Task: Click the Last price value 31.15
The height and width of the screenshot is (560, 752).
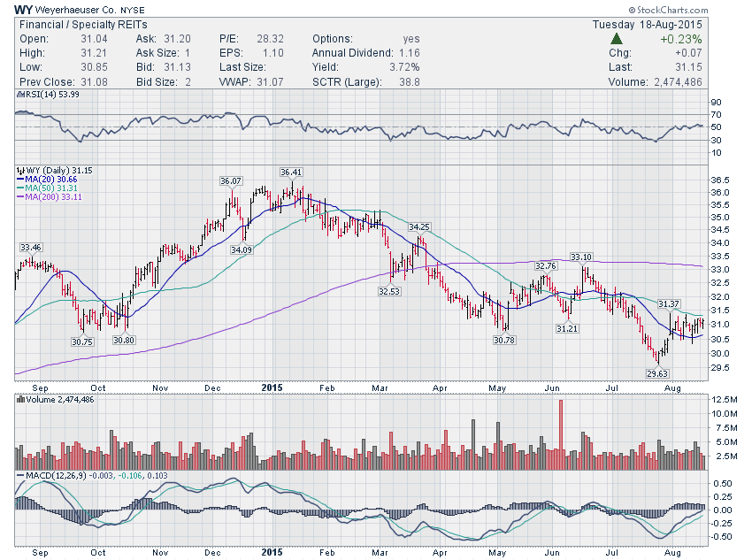Action: (x=688, y=67)
